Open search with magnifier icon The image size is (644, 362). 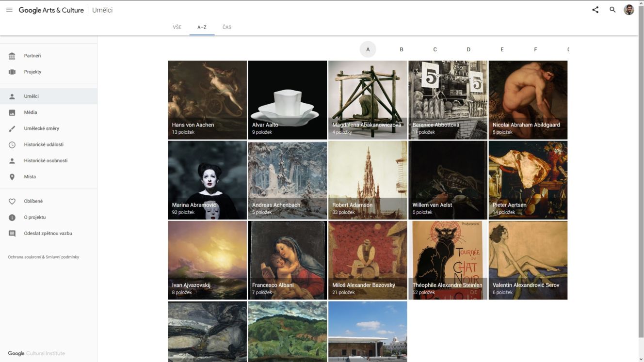(x=612, y=10)
